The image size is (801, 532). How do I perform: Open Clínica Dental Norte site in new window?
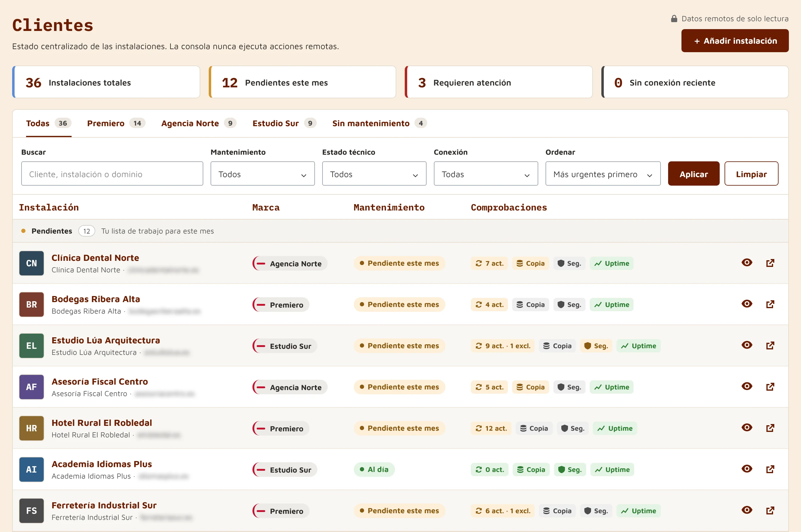pos(770,263)
